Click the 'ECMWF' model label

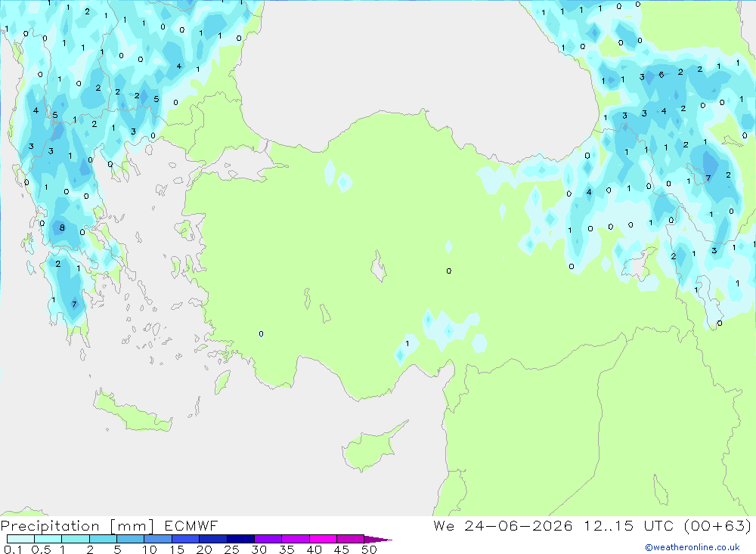click(191, 525)
